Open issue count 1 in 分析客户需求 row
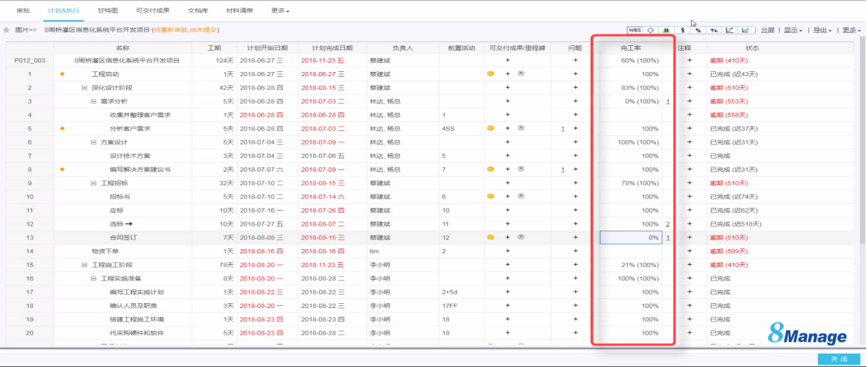This screenshot has height=367, width=868. click(563, 128)
